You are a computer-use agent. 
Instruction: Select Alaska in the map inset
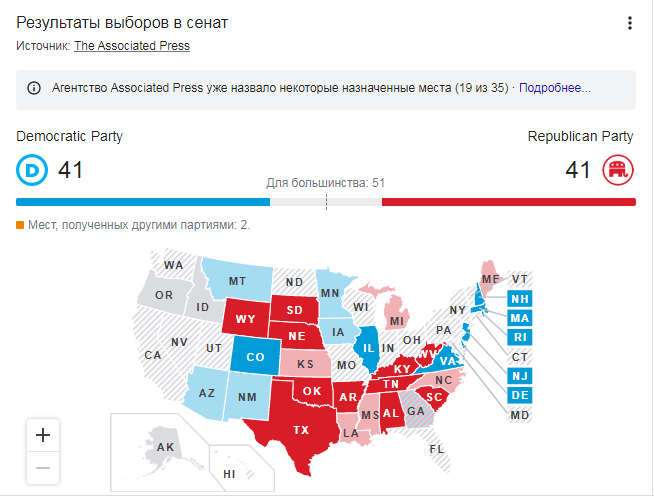tap(163, 446)
